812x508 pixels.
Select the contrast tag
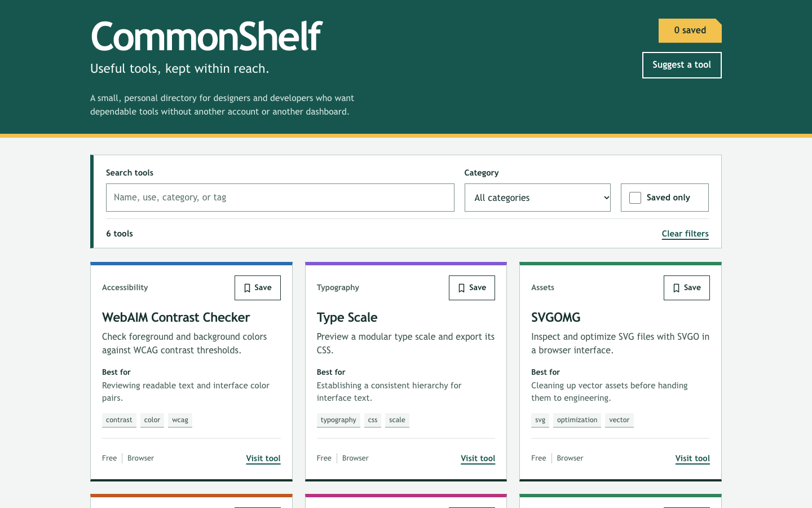point(119,420)
